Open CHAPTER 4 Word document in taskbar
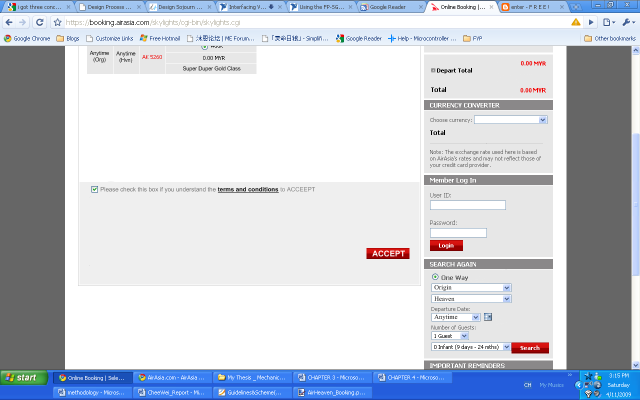The image size is (640, 400). tap(412, 378)
